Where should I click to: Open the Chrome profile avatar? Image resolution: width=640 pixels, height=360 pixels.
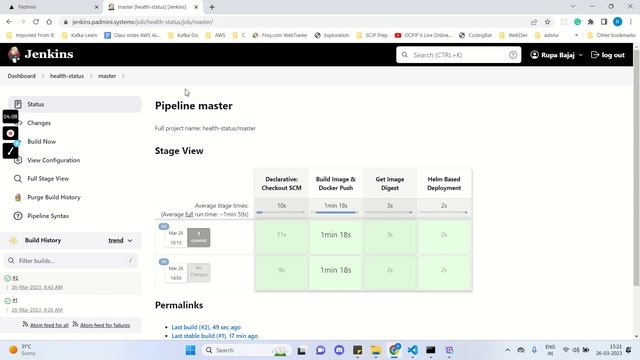pos(618,22)
